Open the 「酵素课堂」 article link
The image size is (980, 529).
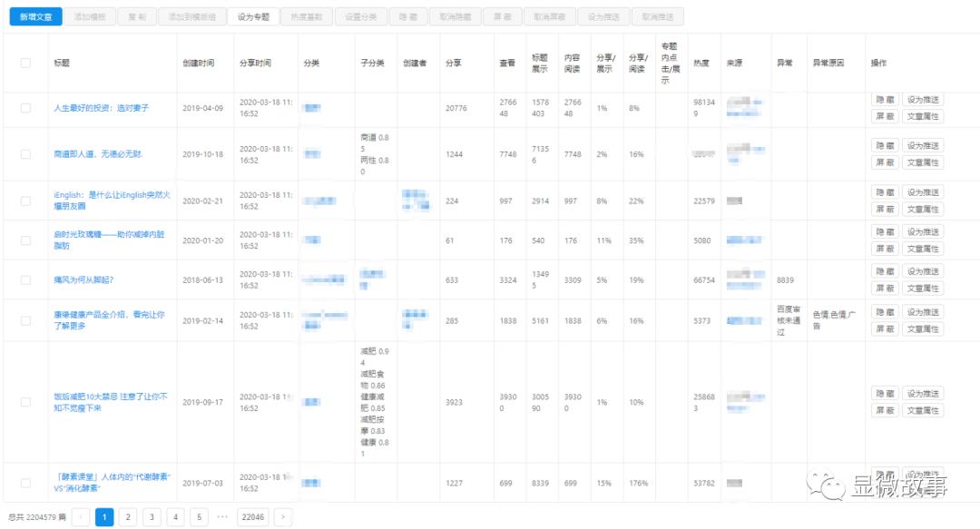(x=112, y=483)
